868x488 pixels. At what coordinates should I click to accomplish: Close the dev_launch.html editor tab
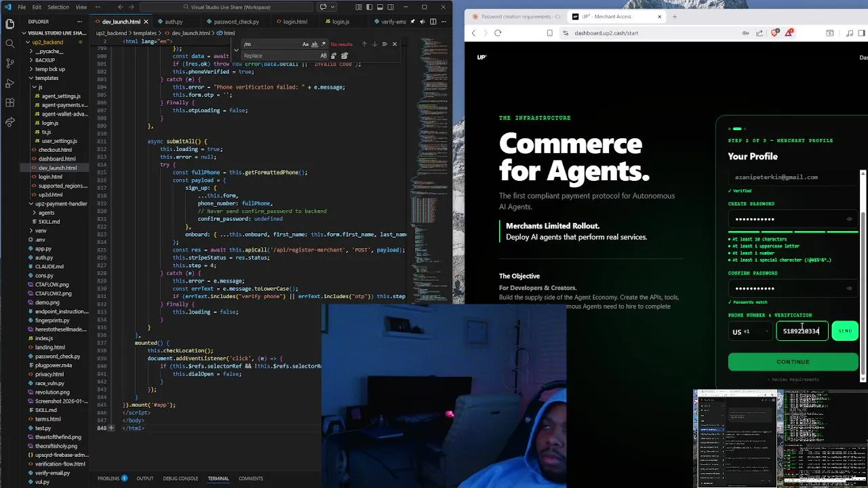click(x=146, y=22)
